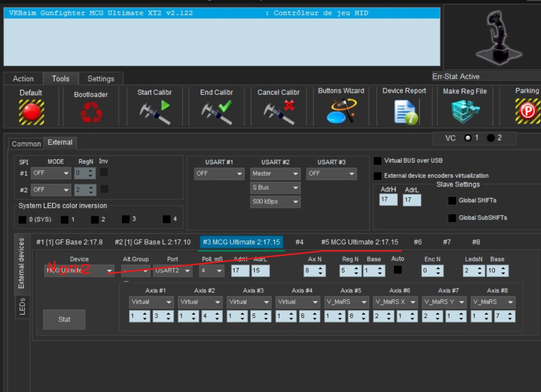The image size is (541, 392).
Task: Click the Default red button icon
Action: pos(31,112)
